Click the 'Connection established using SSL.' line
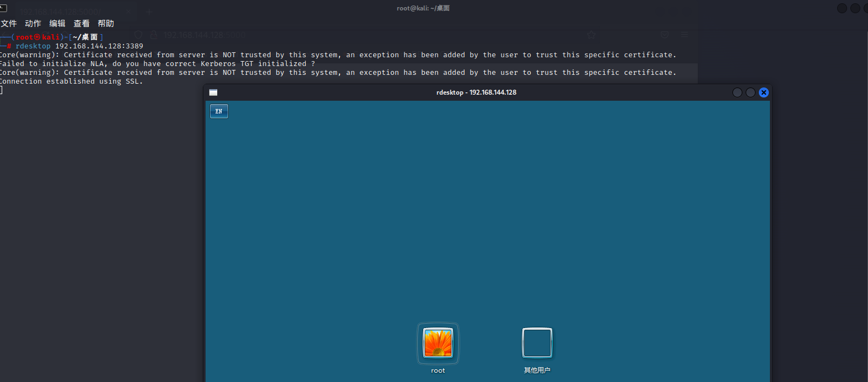The width and height of the screenshot is (868, 382). tap(71, 81)
